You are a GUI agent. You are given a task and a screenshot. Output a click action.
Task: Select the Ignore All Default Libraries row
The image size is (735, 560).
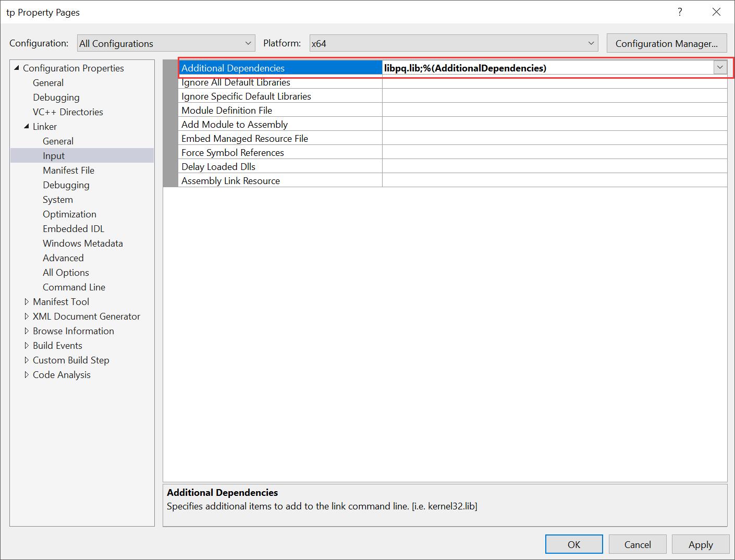coord(236,82)
